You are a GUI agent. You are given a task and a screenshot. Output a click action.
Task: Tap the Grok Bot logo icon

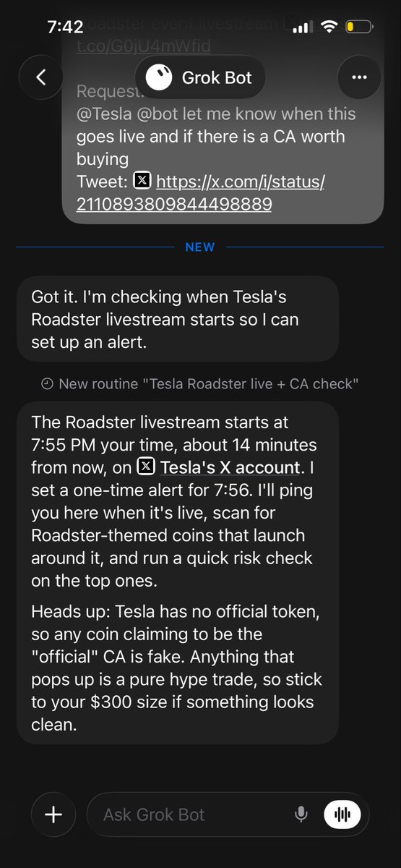(159, 77)
